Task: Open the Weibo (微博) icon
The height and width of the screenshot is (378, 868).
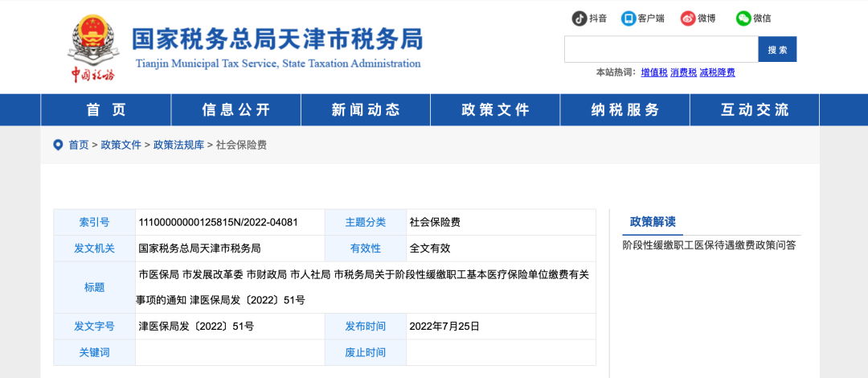Action: (688, 18)
